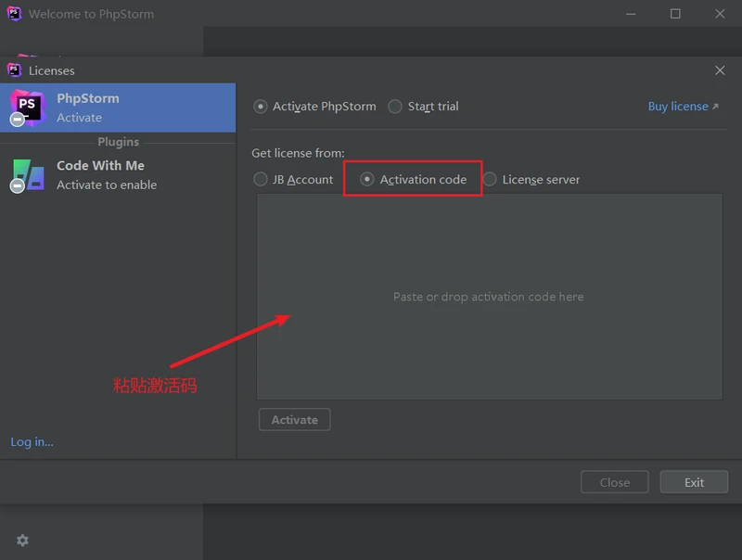This screenshot has height=560, width=742.
Task: Click the Exit button
Action: [x=694, y=482]
